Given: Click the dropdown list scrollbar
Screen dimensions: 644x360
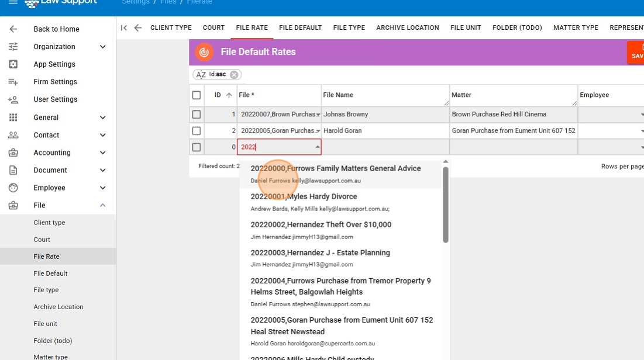Looking at the screenshot, I should click(445, 205).
